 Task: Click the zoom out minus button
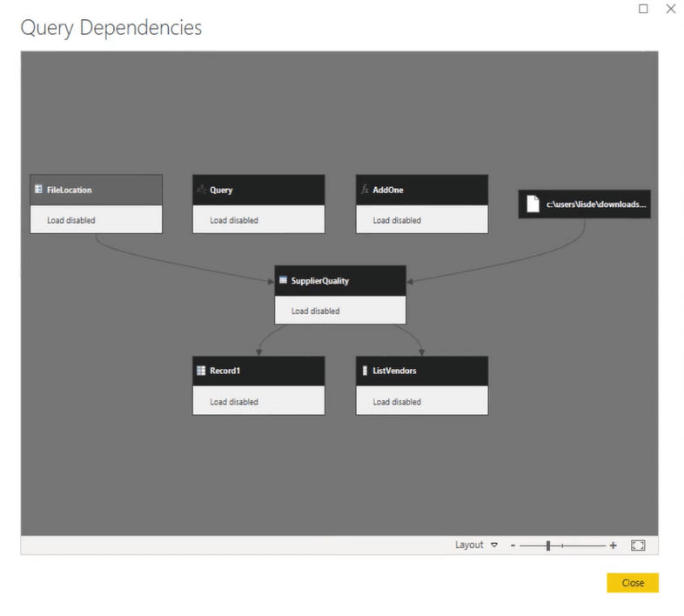513,545
